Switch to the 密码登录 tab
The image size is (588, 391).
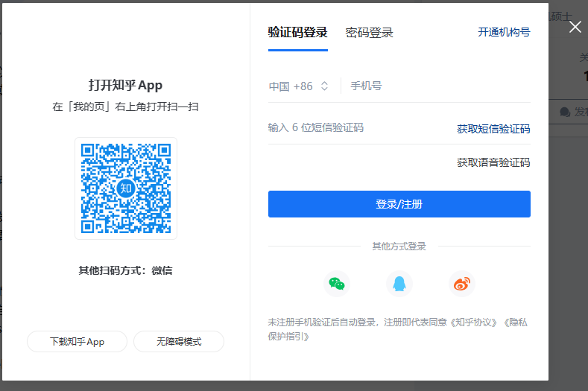369,33
